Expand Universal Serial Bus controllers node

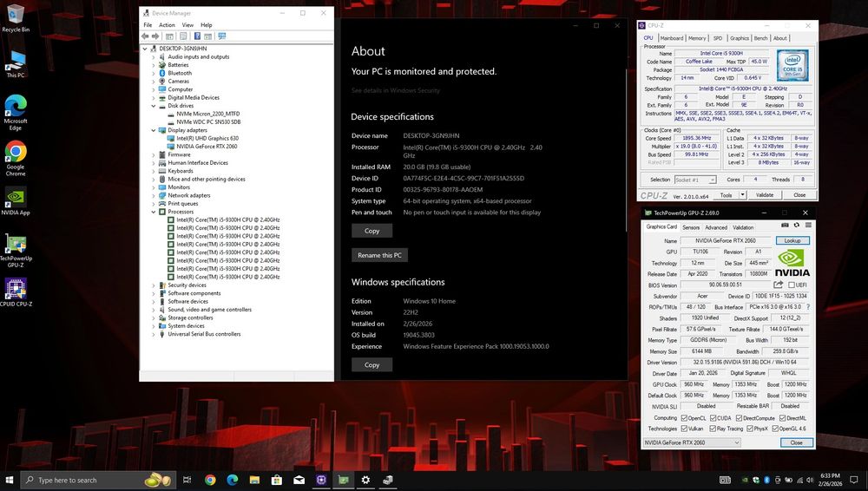154,334
